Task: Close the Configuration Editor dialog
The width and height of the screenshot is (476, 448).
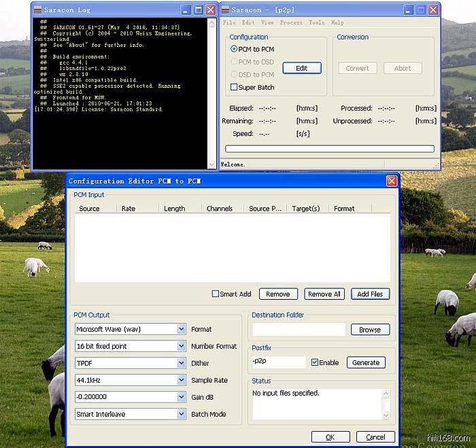Action: click(x=392, y=181)
